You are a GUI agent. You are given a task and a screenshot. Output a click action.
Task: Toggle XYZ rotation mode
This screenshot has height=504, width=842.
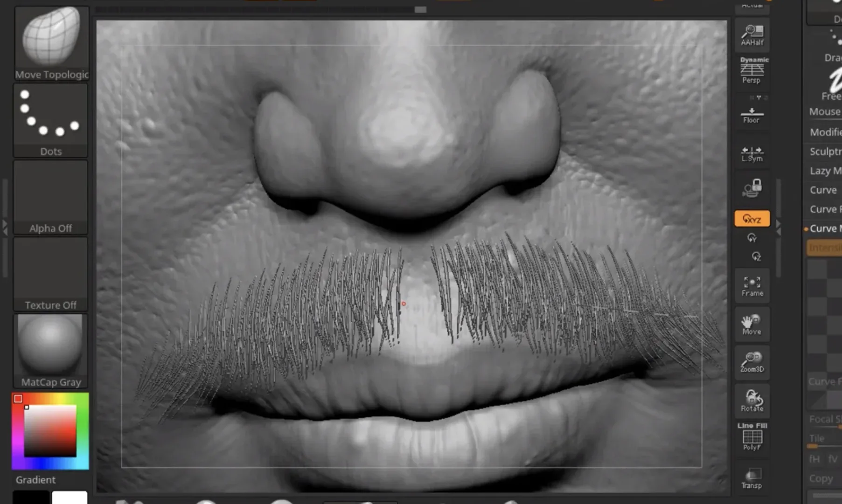(x=752, y=219)
